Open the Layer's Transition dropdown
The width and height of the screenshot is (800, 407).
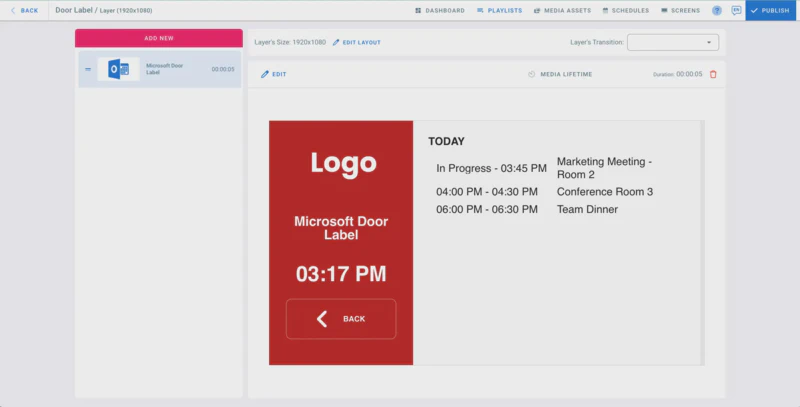(673, 43)
